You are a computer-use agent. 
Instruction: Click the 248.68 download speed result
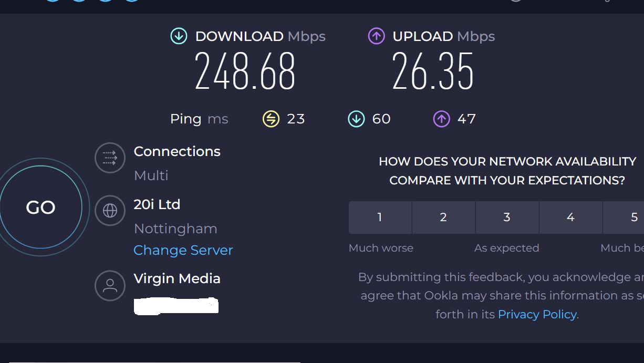245,71
